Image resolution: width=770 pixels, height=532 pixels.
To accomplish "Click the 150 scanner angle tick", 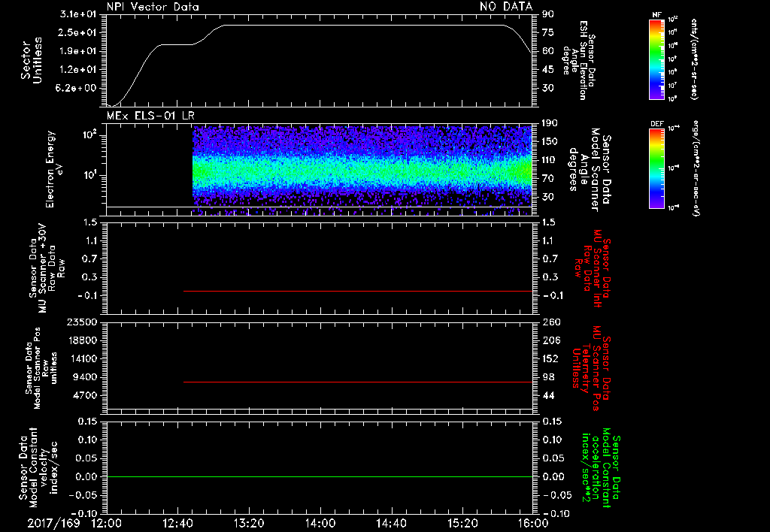I will pos(550,142).
